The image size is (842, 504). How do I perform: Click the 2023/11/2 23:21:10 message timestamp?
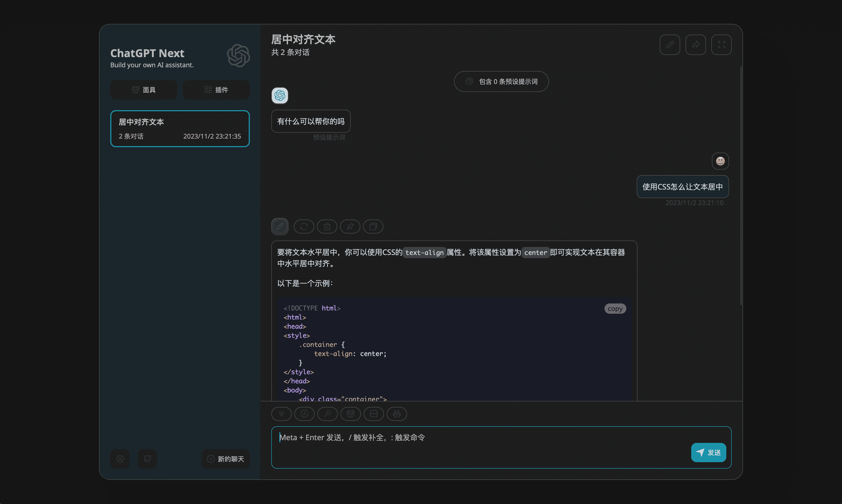[694, 203]
